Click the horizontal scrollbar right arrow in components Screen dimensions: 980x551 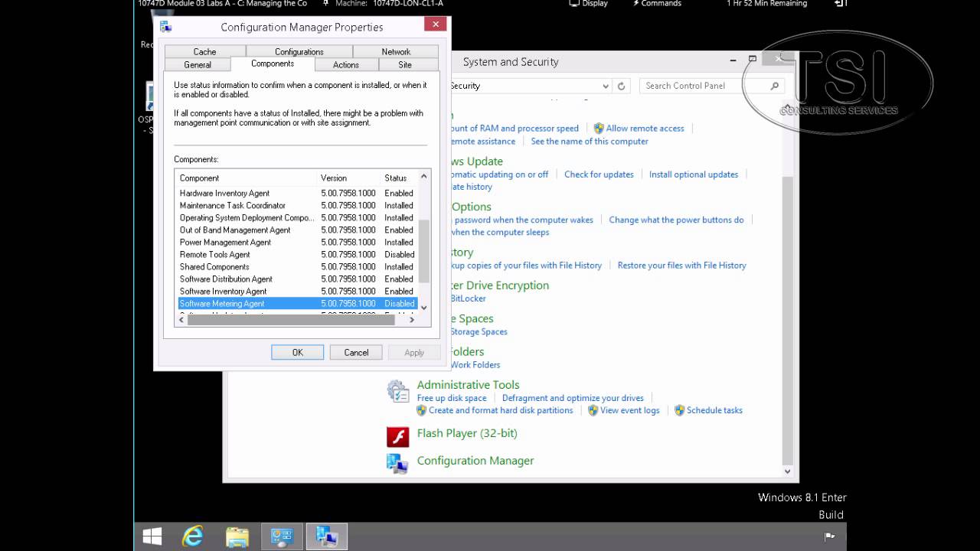[412, 319]
